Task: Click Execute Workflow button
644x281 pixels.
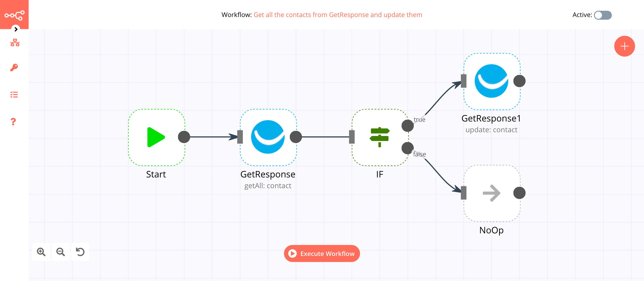Action: [x=322, y=253]
